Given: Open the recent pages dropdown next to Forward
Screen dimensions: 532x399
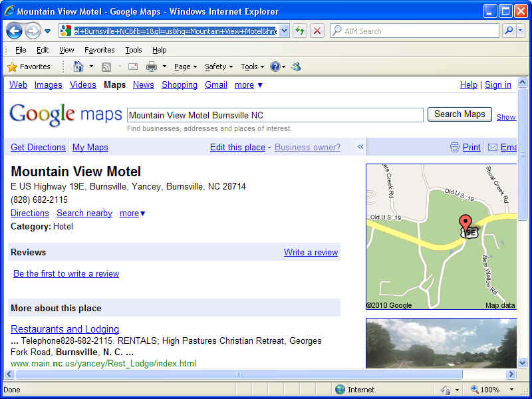Looking at the screenshot, I should pyautogui.click(x=47, y=31).
